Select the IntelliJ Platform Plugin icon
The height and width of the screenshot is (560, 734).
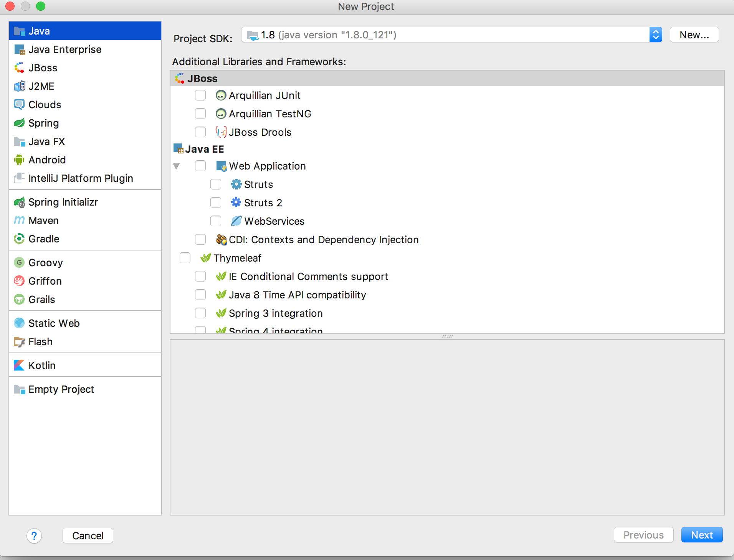pos(19,178)
